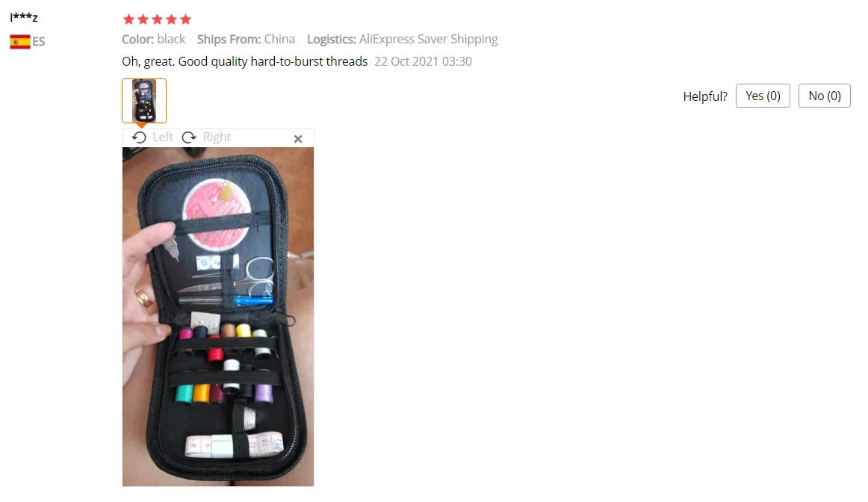
Task: Click the AliExpress Saver Shipping text
Action: 429,40
